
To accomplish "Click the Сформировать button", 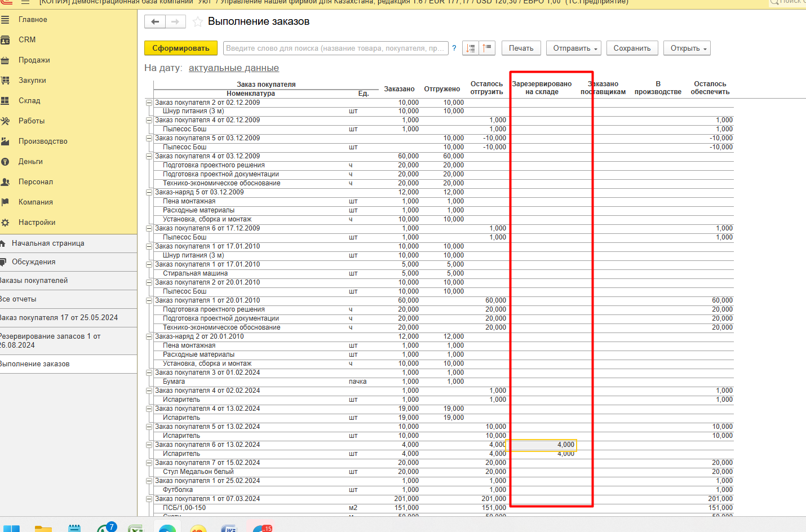I will pyautogui.click(x=181, y=48).
